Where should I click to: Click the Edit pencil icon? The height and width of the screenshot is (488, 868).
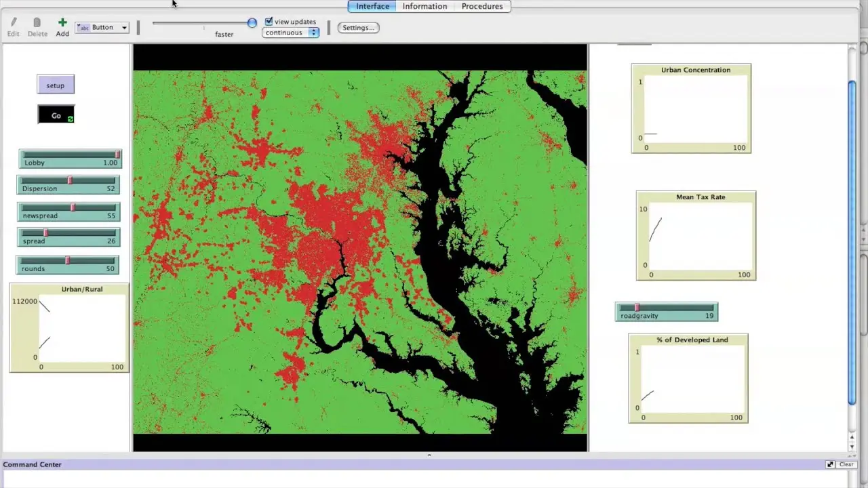point(14,23)
